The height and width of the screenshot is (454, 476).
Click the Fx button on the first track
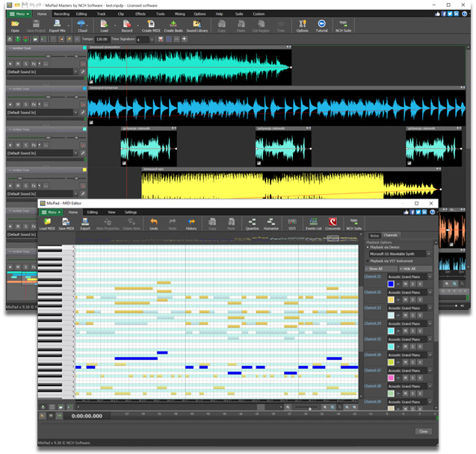tap(34, 63)
